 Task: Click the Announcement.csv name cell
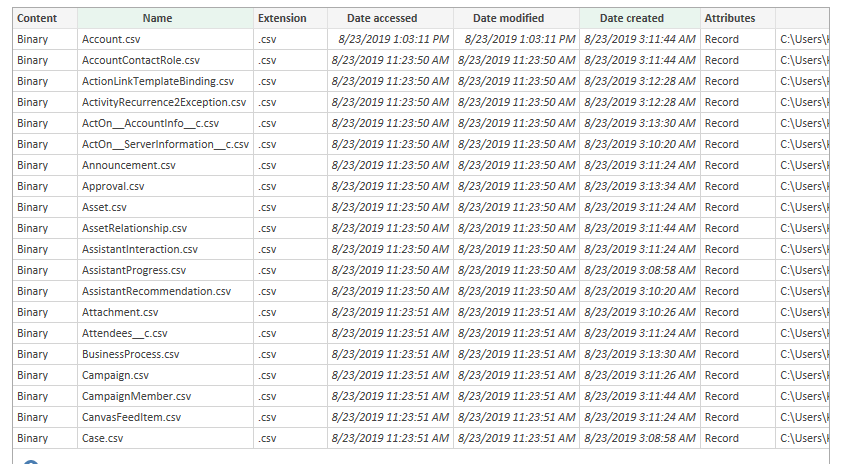(129, 165)
